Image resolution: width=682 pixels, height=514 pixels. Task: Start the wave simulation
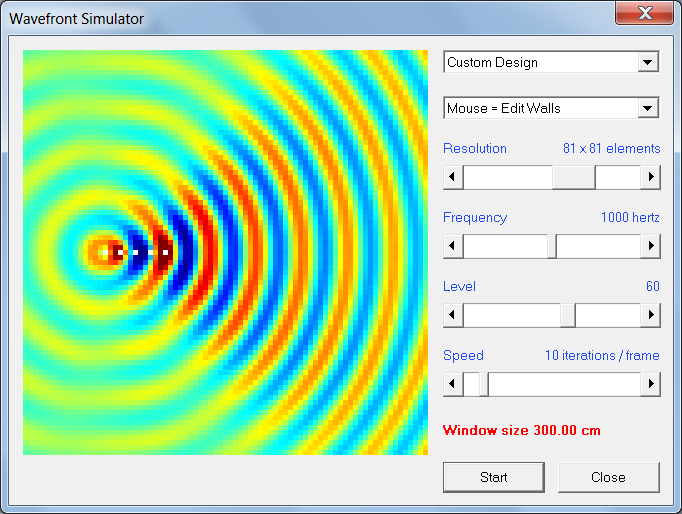tap(494, 477)
